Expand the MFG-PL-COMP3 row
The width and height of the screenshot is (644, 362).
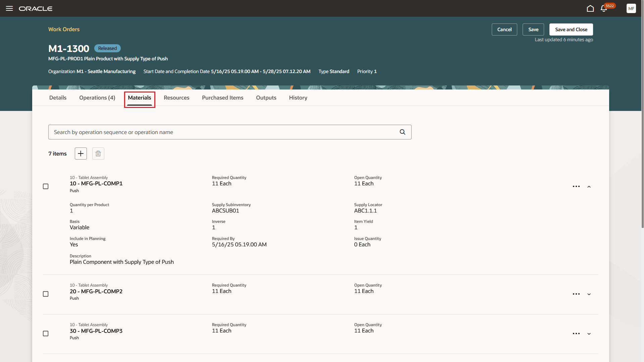[x=589, y=334]
